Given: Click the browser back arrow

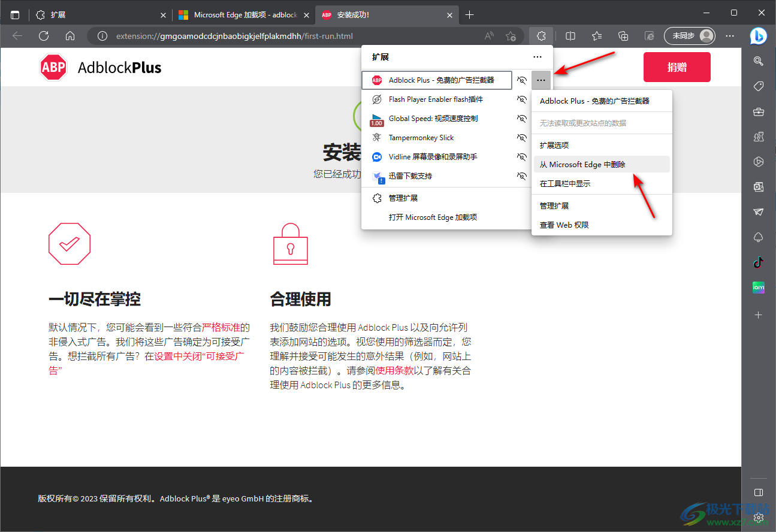Looking at the screenshot, I should (17, 36).
